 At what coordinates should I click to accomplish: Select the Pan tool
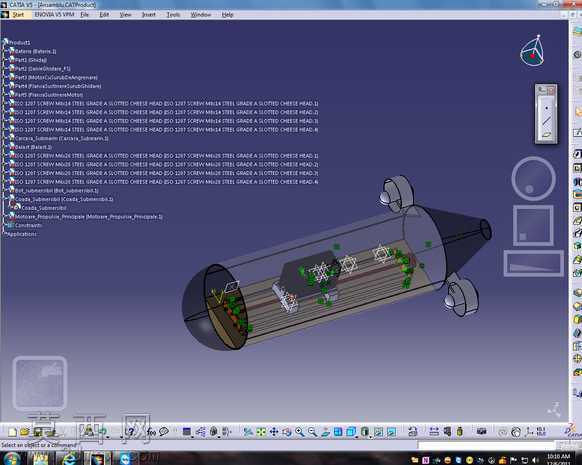point(274,432)
